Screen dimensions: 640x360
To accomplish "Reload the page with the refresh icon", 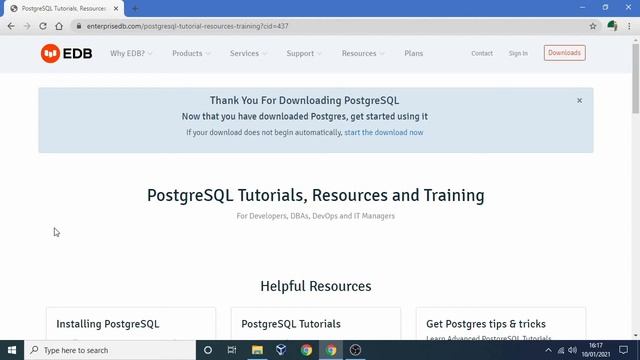I will (43, 26).
